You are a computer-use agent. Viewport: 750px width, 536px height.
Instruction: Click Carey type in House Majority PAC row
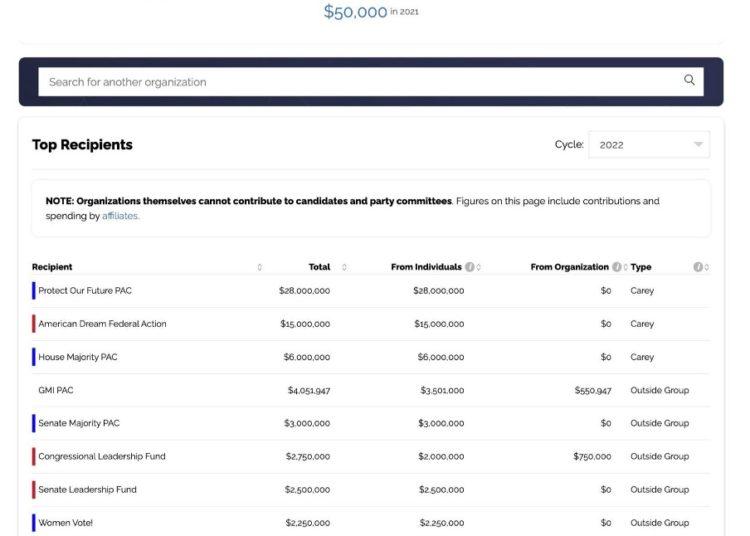tap(642, 357)
